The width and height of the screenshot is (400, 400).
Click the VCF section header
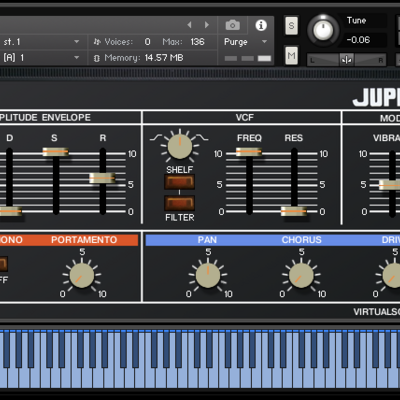pyautogui.click(x=245, y=118)
